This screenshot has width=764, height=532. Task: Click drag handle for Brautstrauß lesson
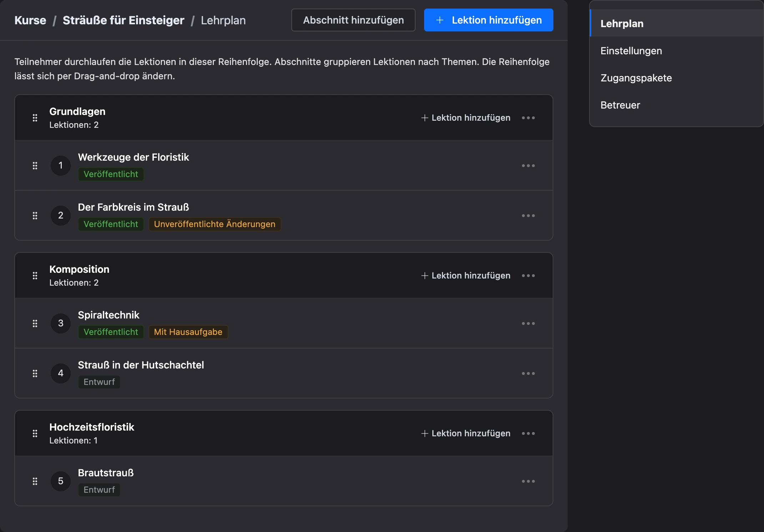tap(35, 481)
